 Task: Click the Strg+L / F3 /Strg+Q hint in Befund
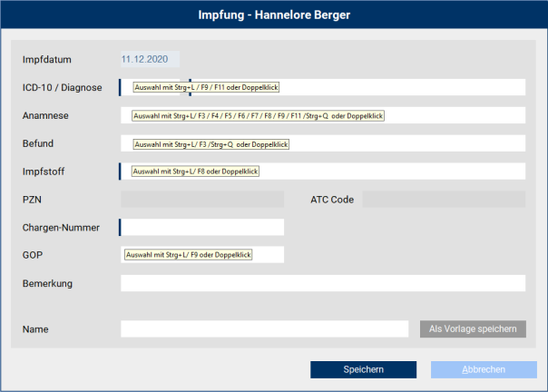pos(210,144)
